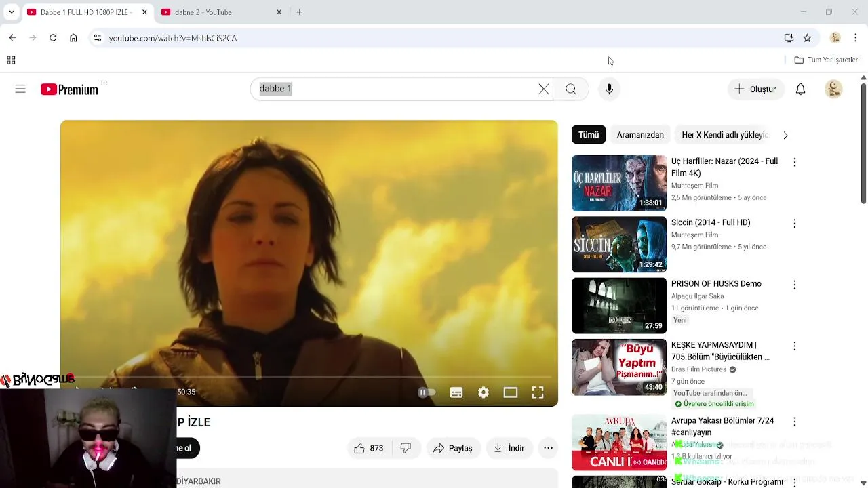Open Muhteşem Film channel under Nazar
Viewport: 868px width, 488px height.
(694, 186)
